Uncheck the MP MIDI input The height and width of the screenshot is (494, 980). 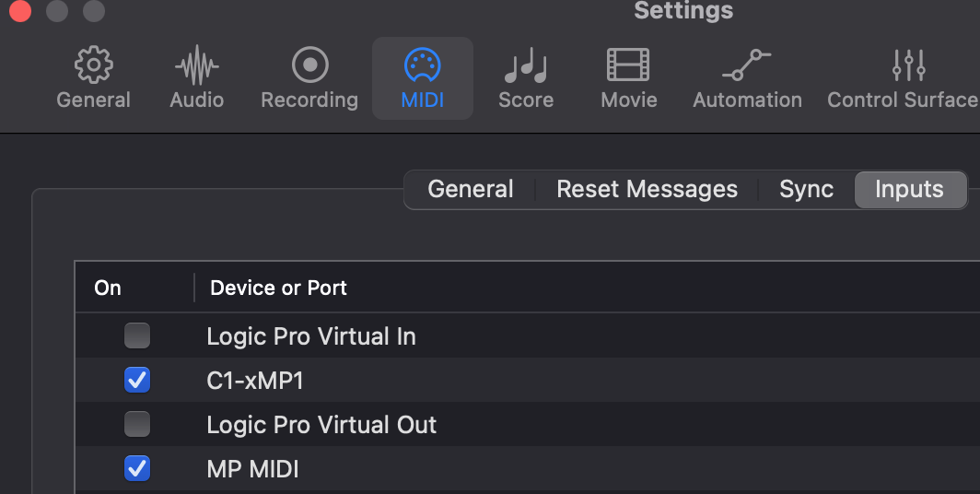137,468
